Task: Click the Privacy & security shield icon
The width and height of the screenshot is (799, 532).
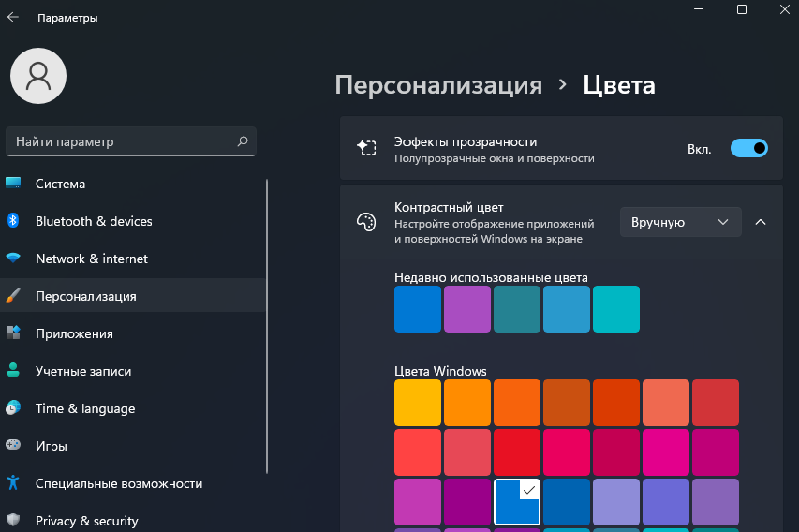Action: coord(13,520)
